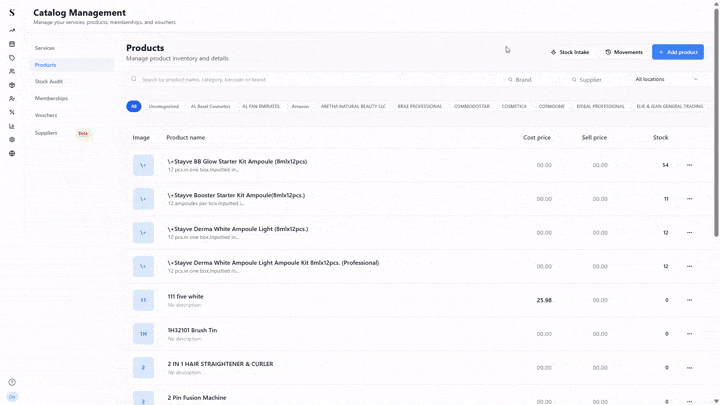This screenshot has width=720, height=405.
Task: Open row menu for Derma White Ampoule Kit (Professional)
Action: pyautogui.click(x=689, y=266)
